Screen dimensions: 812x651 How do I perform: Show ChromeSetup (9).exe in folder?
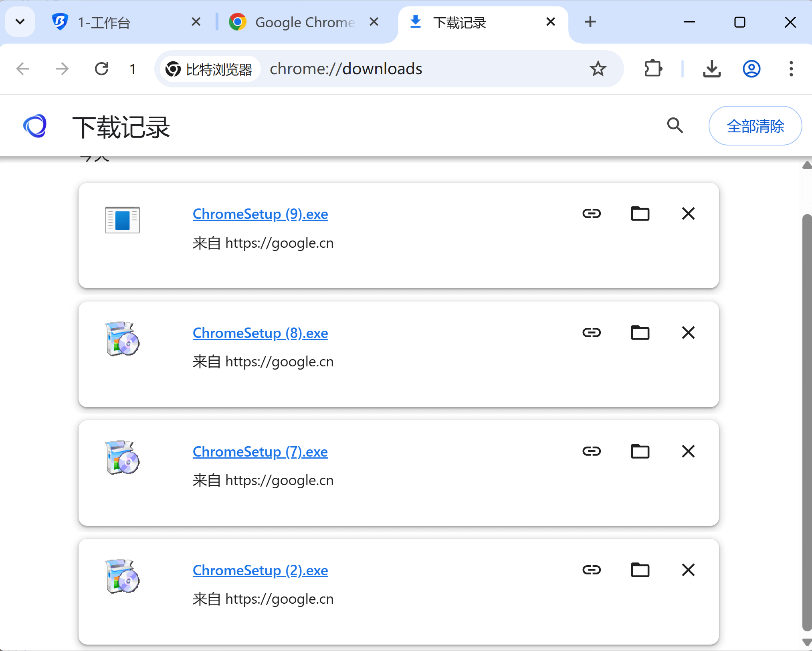click(640, 213)
